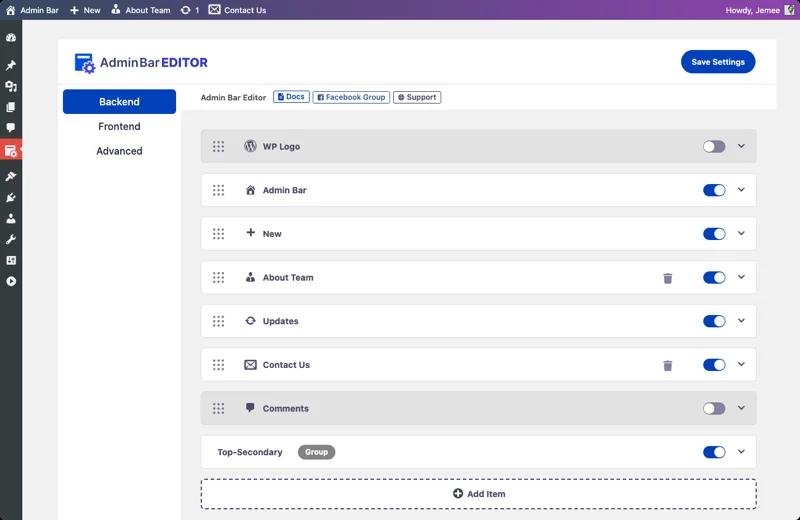Expand the New item settings

tap(741, 234)
